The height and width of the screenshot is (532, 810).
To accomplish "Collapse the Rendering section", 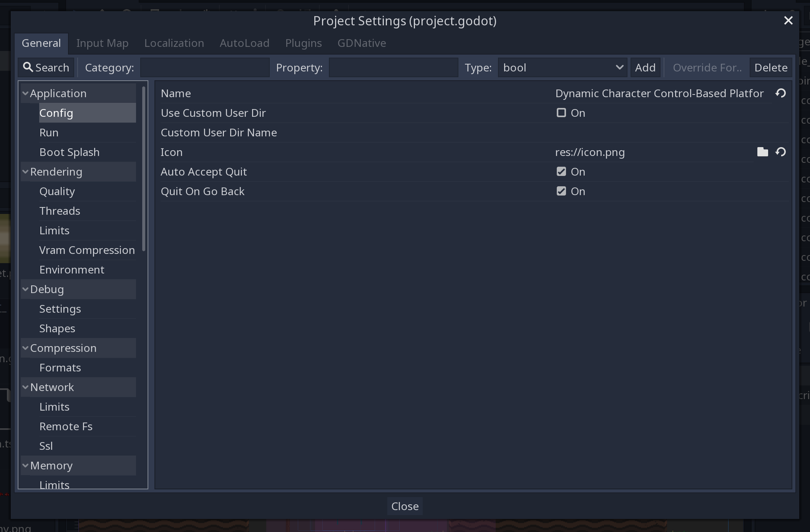I will click(x=25, y=172).
